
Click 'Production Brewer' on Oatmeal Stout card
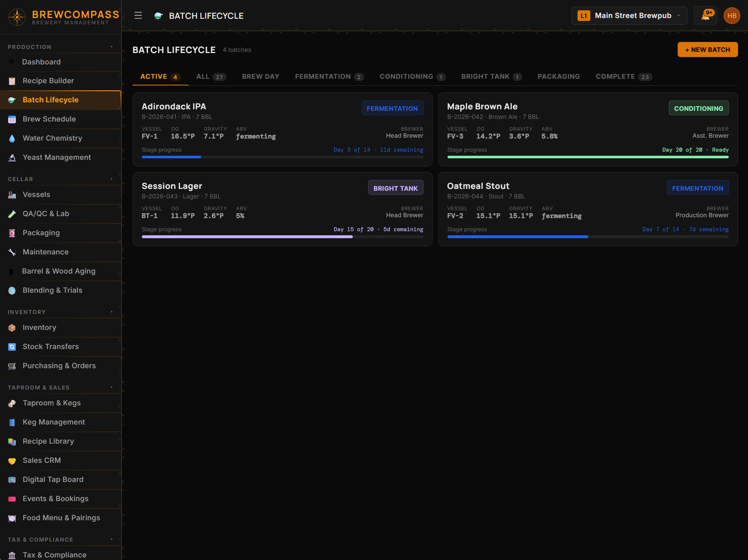pos(702,215)
